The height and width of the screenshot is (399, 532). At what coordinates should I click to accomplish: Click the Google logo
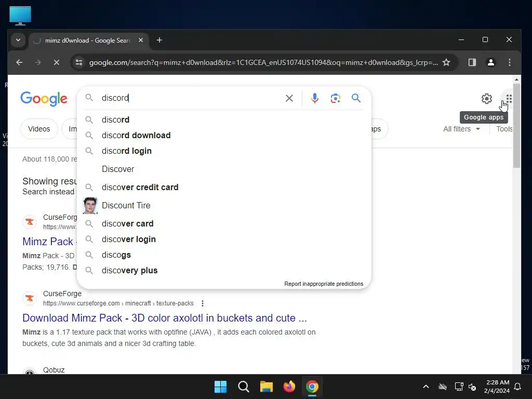(x=44, y=99)
